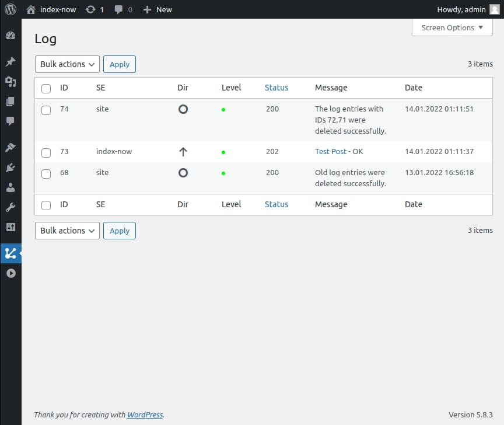Click the green level dot for entry 68
This screenshot has width=504, height=425.
(223, 173)
